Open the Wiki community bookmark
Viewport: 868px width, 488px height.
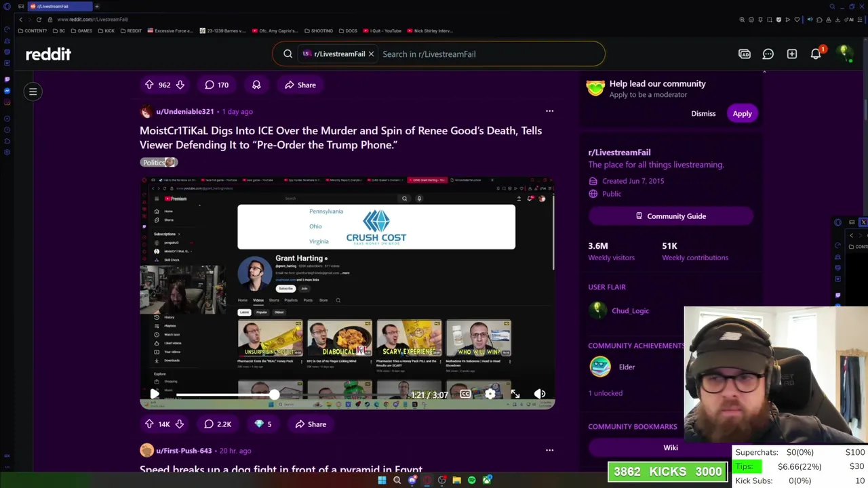pyautogui.click(x=671, y=447)
